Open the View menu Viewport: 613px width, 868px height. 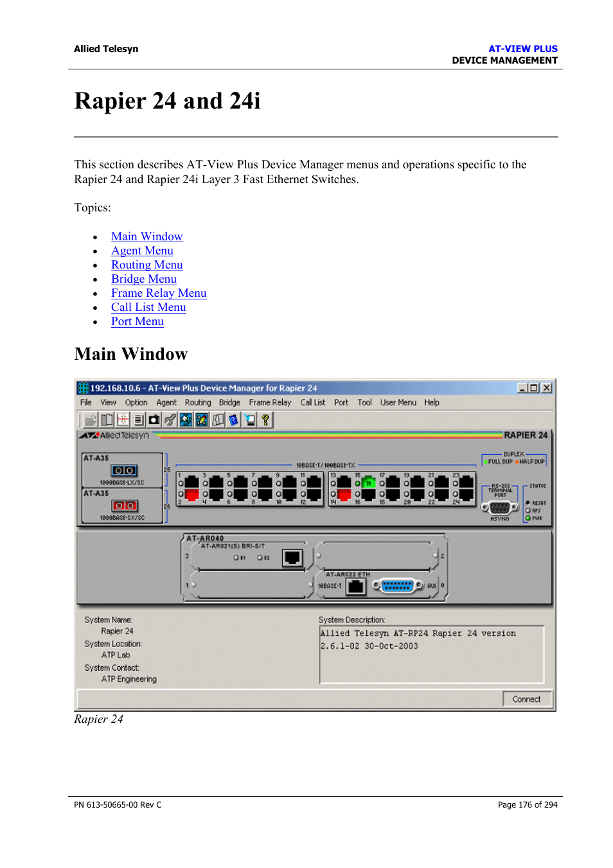108,402
